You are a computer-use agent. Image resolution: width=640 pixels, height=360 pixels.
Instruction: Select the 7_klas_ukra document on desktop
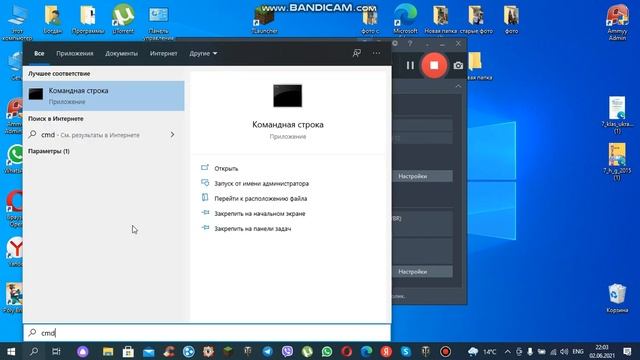tap(617, 115)
